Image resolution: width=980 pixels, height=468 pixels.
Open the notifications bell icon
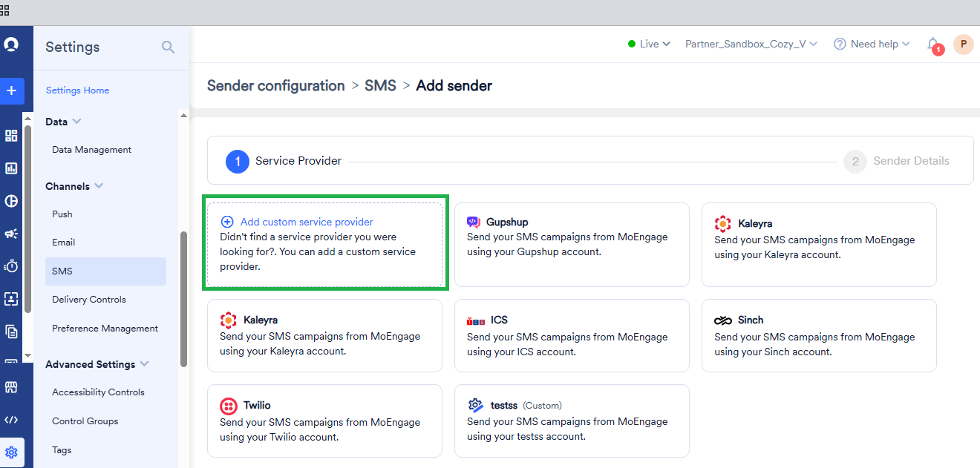pyautogui.click(x=932, y=45)
